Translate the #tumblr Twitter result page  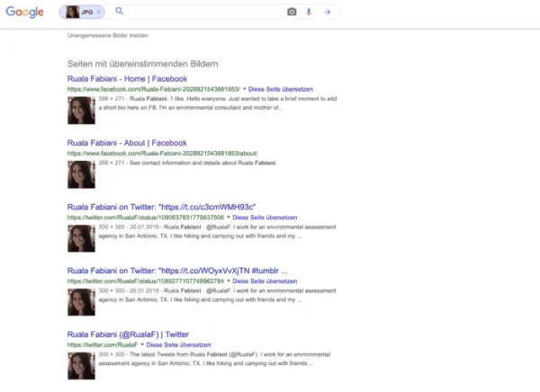[x=265, y=281]
